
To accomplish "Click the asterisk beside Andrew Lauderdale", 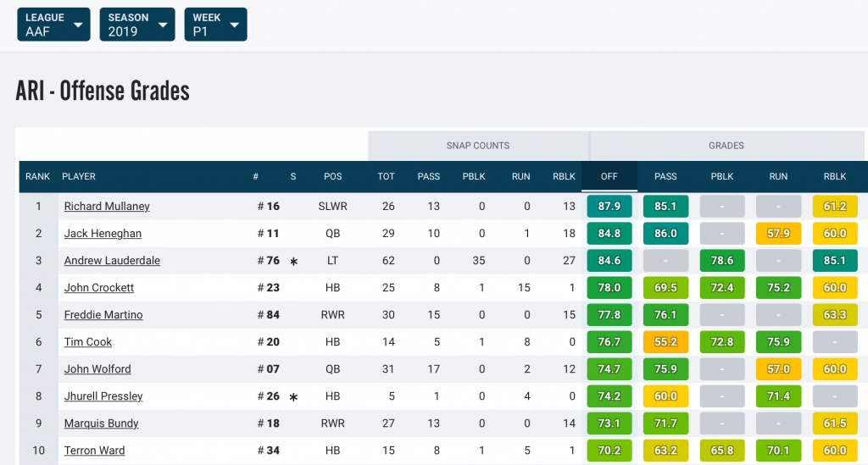I will pyautogui.click(x=293, y=262).
